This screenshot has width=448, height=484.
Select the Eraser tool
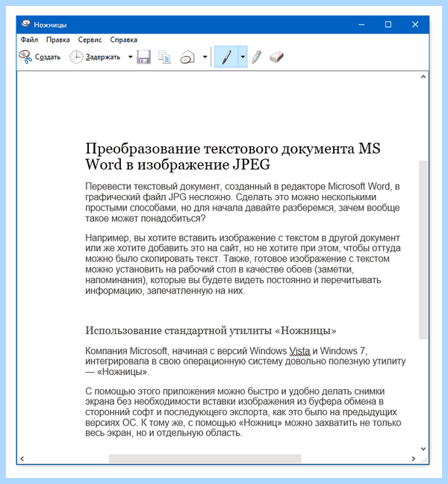coord(276,57)
